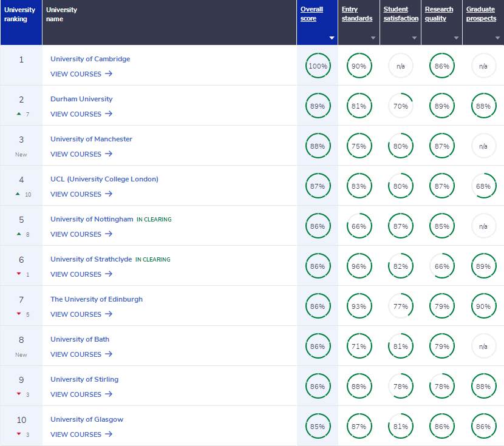Click Manchester 75% entry standards circle

(x=359, y=146)
